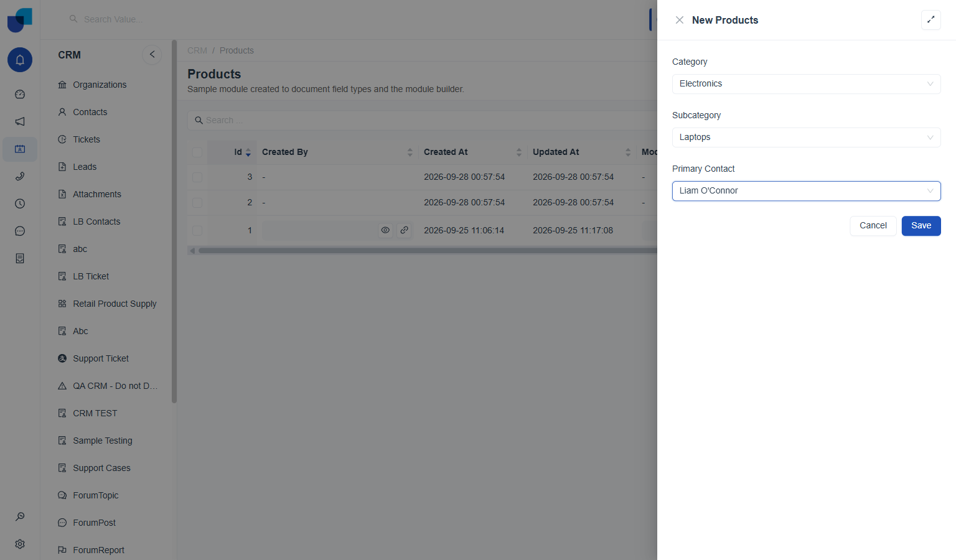Click the eye view icon in row 1
Image resolution: width=956 pixels, height=560 pixels.
point(385,230)
